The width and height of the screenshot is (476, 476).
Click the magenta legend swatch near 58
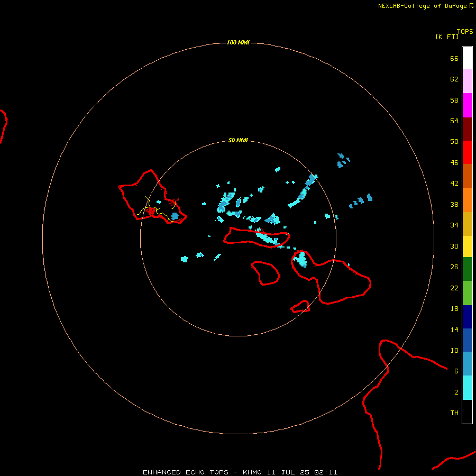(467, 105)
